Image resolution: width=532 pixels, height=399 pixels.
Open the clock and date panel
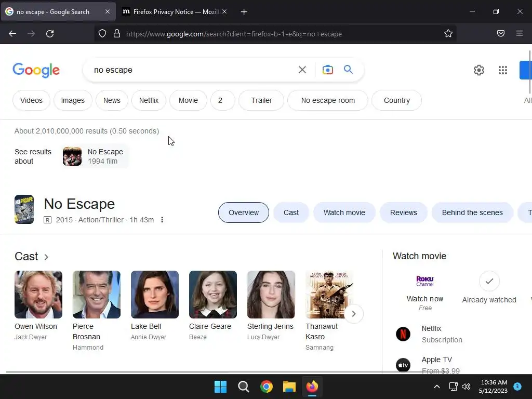tap(494, 387)
